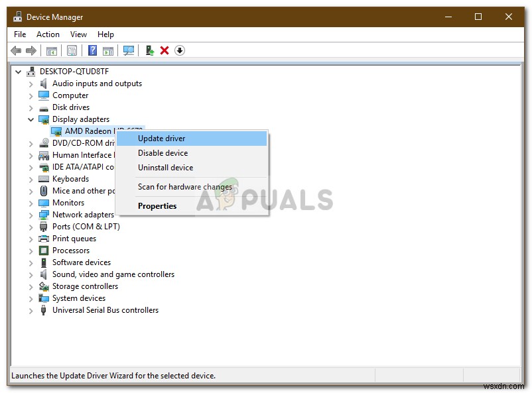The image size is (532, 393).
Task: Click the Properties sheet toolbar icon
Action: click(x=72, y=50)
